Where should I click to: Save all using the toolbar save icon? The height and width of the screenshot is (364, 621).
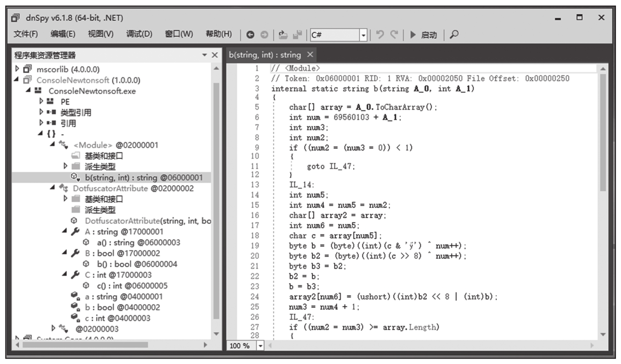coord(298,35)
